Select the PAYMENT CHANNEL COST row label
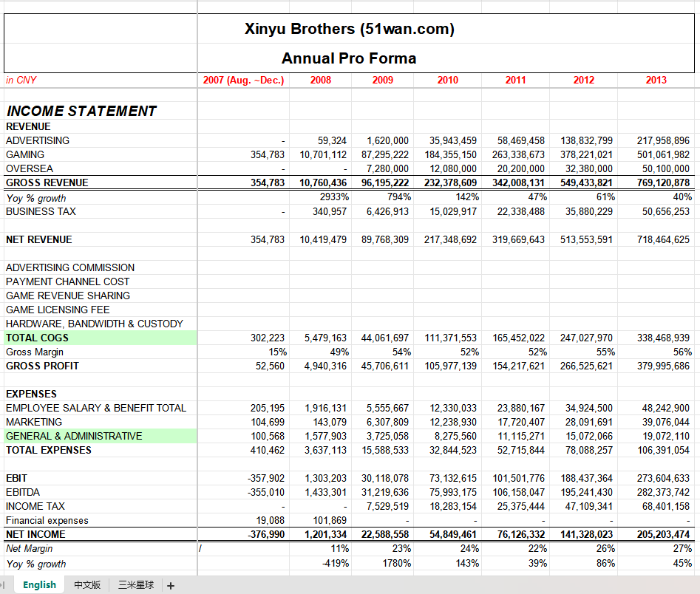The image size is (700, 594). [x=67, y=282]
